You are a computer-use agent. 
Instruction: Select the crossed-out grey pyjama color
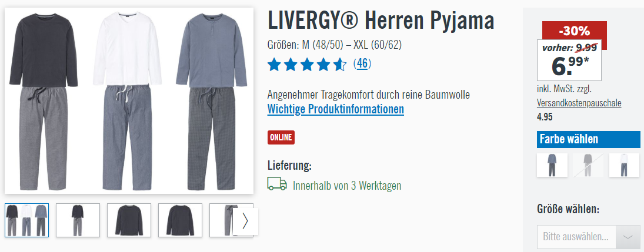click(x=588, y=165)
